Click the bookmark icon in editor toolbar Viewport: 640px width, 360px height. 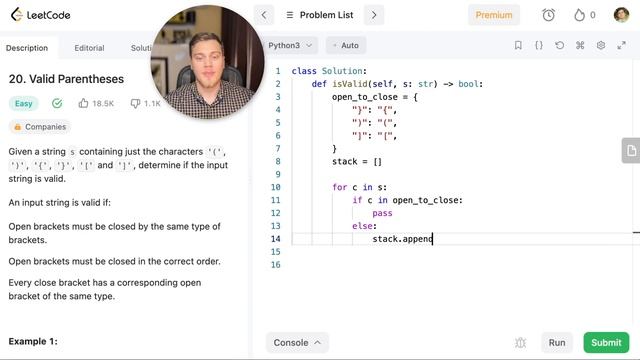[x=518, y=45]
